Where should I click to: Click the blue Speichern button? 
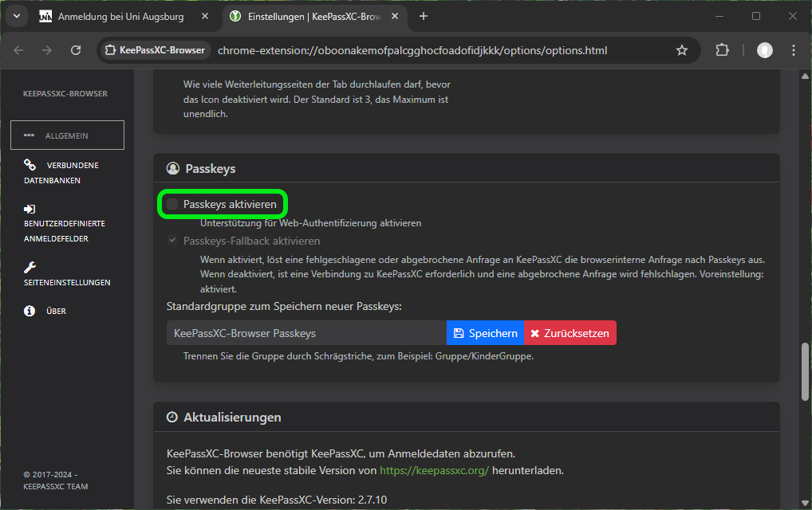tap(485, 333)
